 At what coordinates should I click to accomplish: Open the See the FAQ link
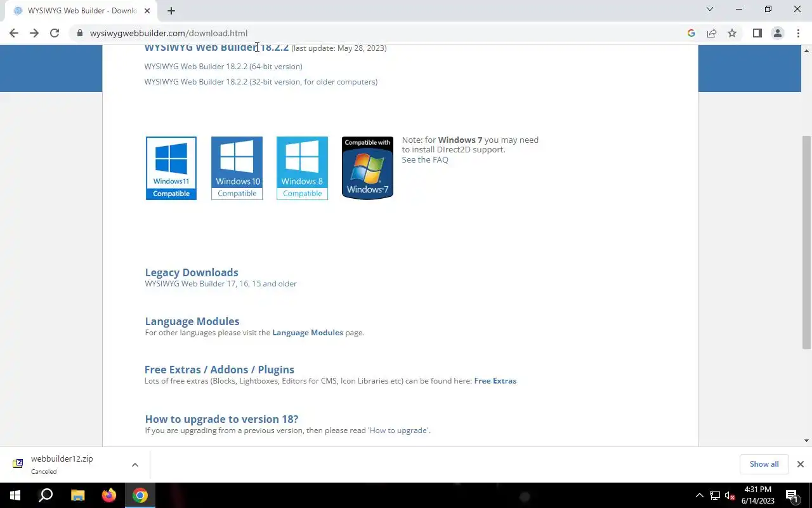pos(425,159)
